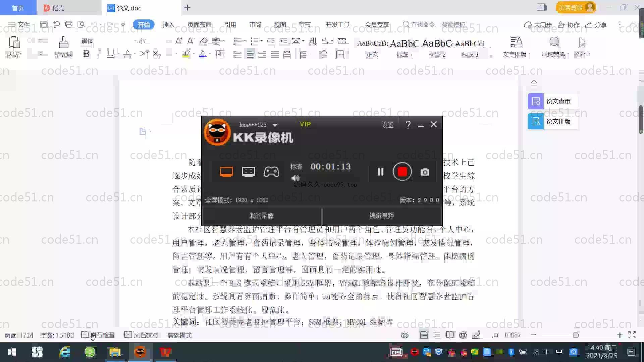
Task: Click the zoom slider handle
Action: (x=576, y=335)
